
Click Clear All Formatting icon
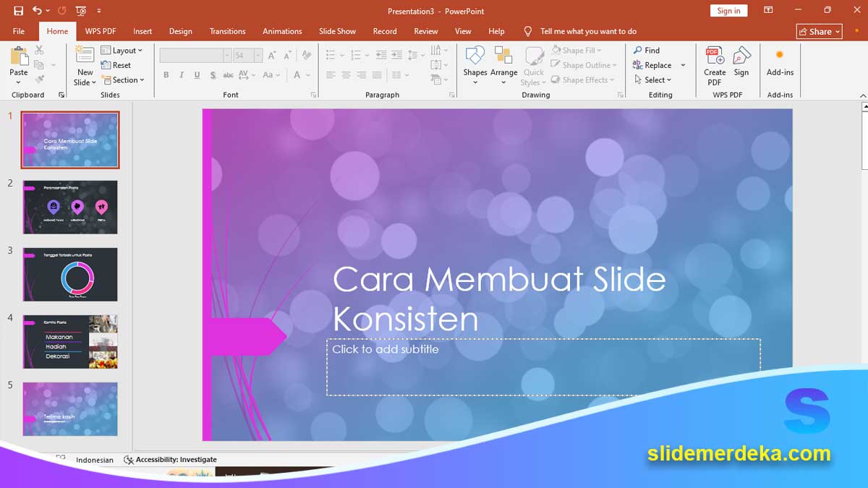[306, 55]
